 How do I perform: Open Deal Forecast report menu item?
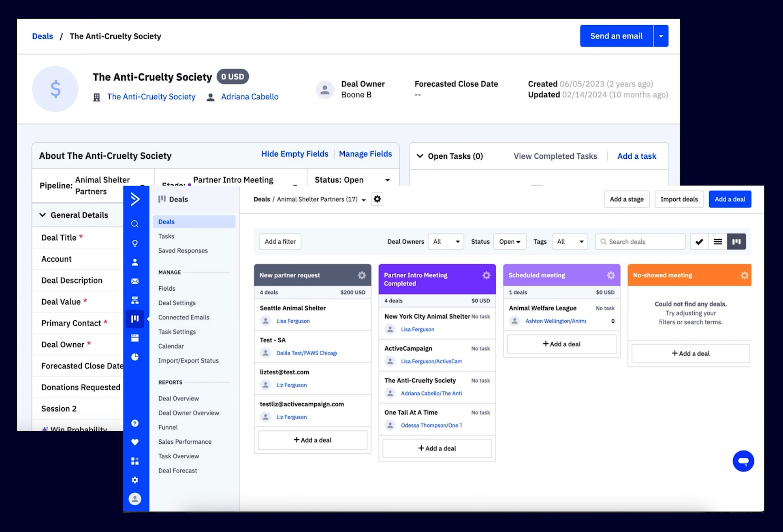click(x=178, y=470)
